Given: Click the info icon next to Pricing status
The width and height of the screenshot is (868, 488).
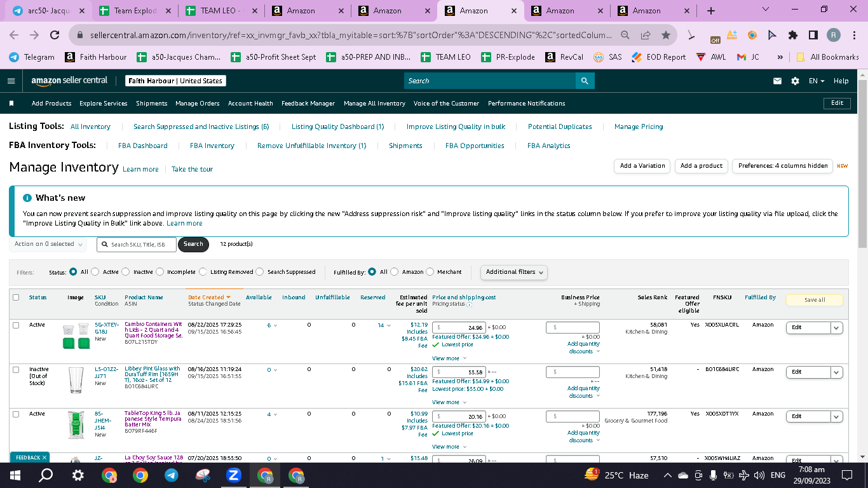Looking at the screenshot, I should [x=469, y=305].
